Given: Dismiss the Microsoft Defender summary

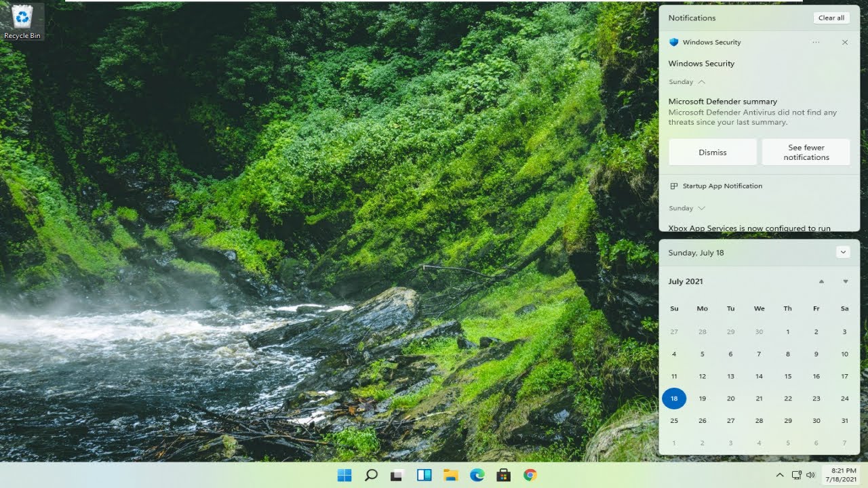Looking at the screenshot, I should coord(713,152).
